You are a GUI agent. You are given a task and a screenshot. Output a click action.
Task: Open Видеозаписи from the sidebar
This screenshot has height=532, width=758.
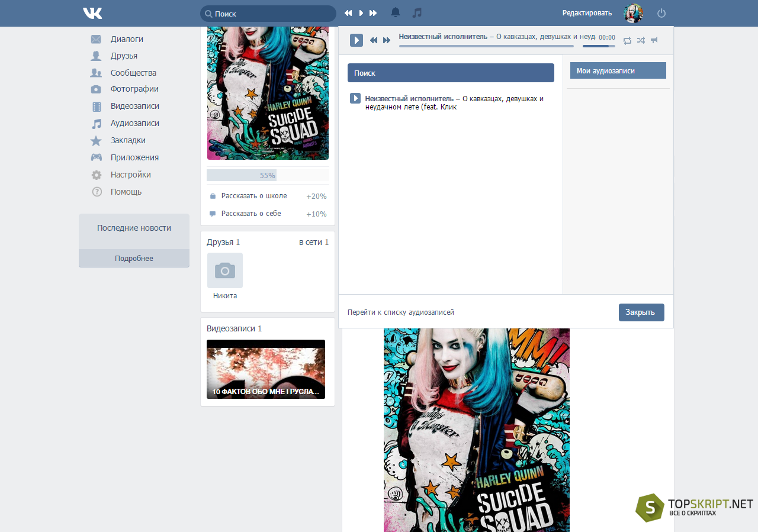point(134,106)
